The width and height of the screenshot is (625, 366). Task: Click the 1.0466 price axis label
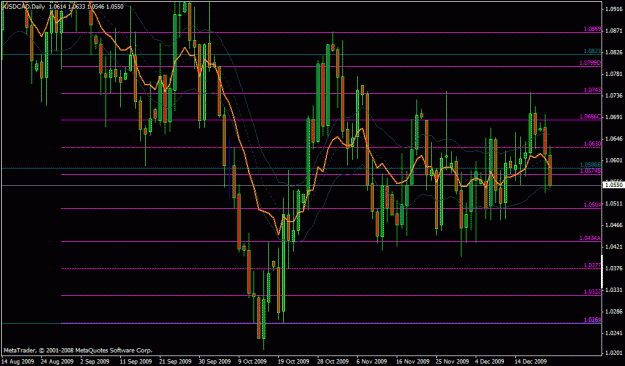coord(613,225)
